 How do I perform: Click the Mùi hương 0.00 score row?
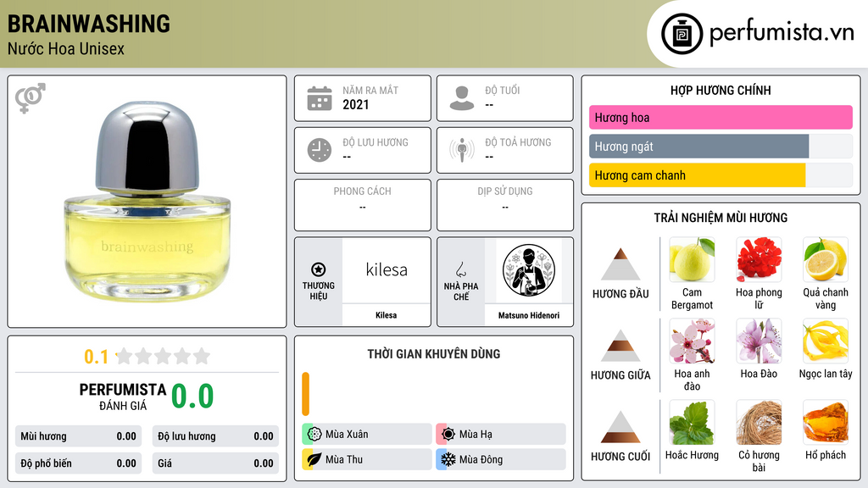[x=78, y=436]
